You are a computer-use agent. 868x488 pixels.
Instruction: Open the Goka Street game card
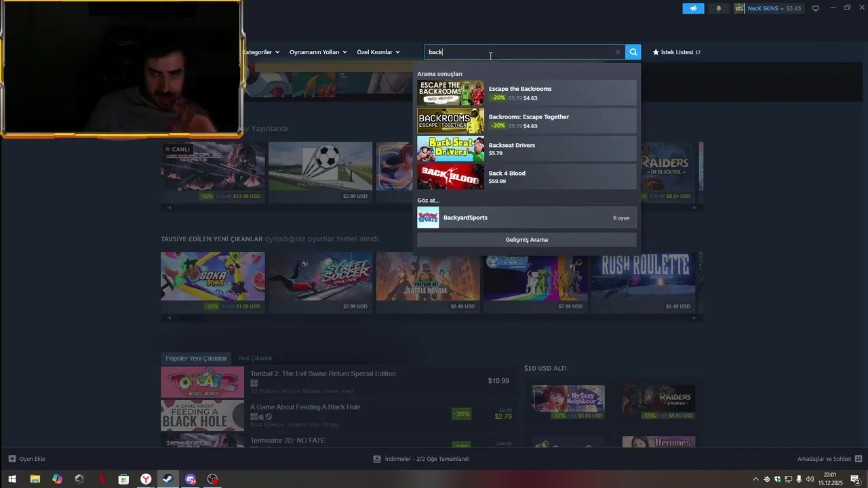(x=212, y=281)
